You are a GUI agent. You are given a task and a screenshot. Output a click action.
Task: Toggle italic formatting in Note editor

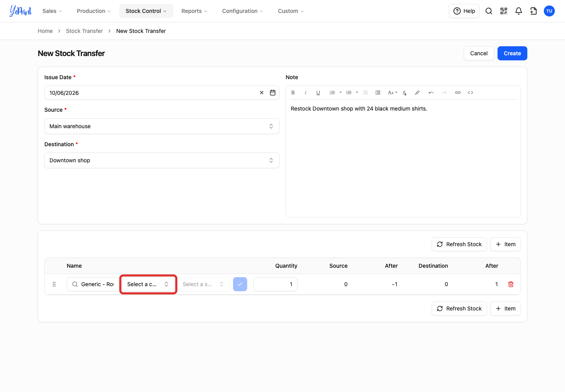click(x=306, y=93)
